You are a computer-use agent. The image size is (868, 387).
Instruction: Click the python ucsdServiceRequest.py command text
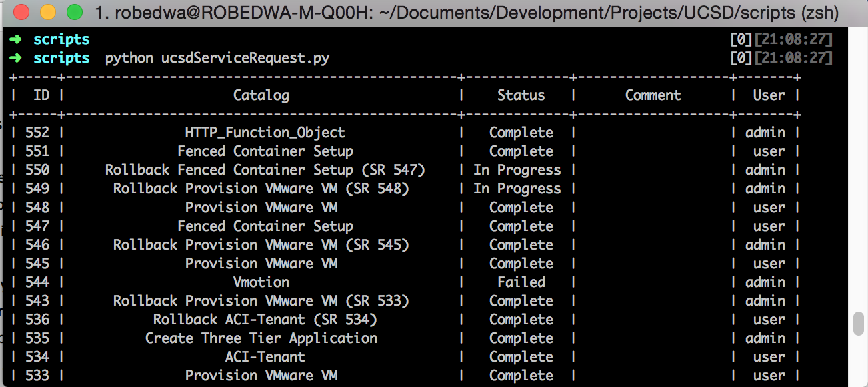click(217, 59)
